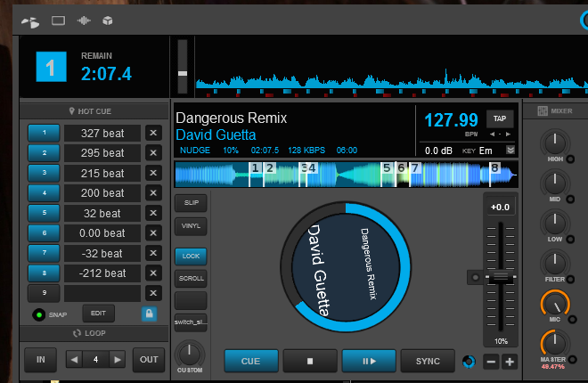
Task: Click the loop length value 4
Action: pos(95,360)
